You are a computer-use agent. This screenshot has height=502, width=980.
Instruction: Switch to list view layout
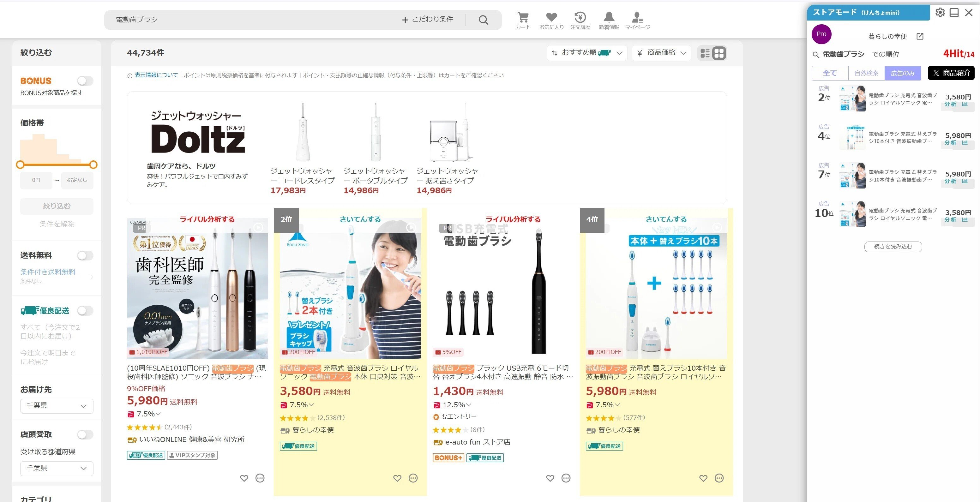[x=704, y=53]
